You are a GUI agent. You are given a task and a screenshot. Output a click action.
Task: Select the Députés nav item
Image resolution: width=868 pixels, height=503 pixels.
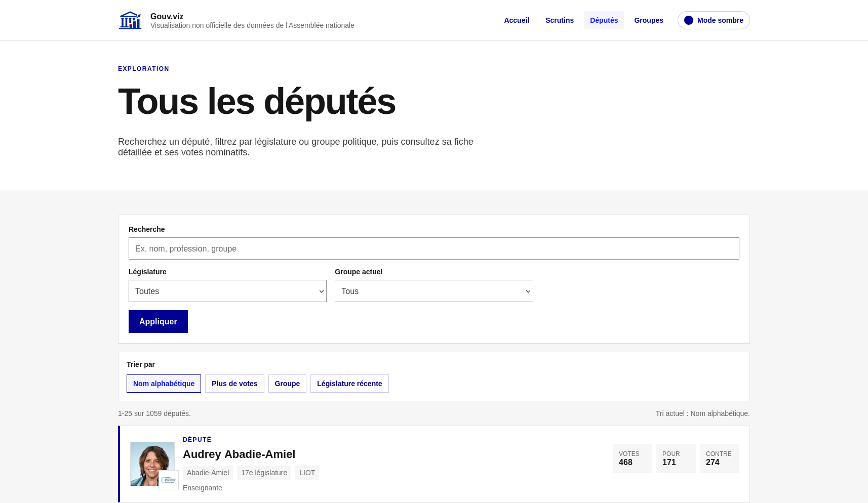[x=604, y=20]
